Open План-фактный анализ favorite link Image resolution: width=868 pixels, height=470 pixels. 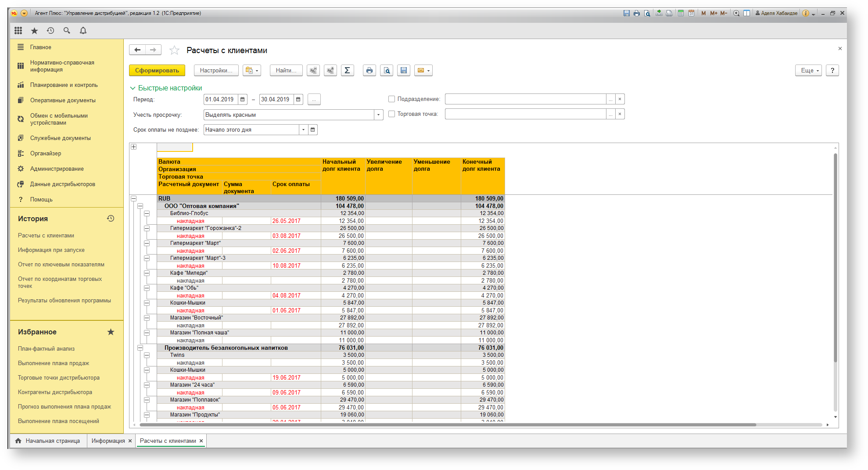[46, 349]
